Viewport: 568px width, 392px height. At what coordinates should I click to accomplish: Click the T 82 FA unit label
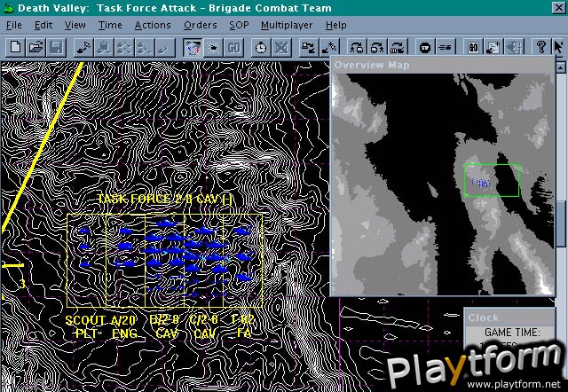(x=242, y=326)
